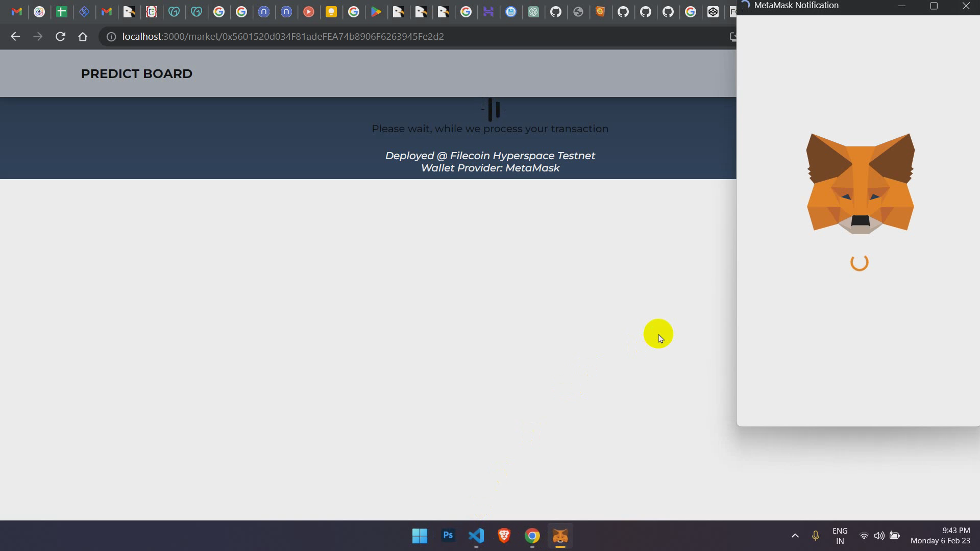This screenshot has width=980, height=551.
Task: Switch to Visual Studio Code on taskbar
Action: [x=476, y=536]
